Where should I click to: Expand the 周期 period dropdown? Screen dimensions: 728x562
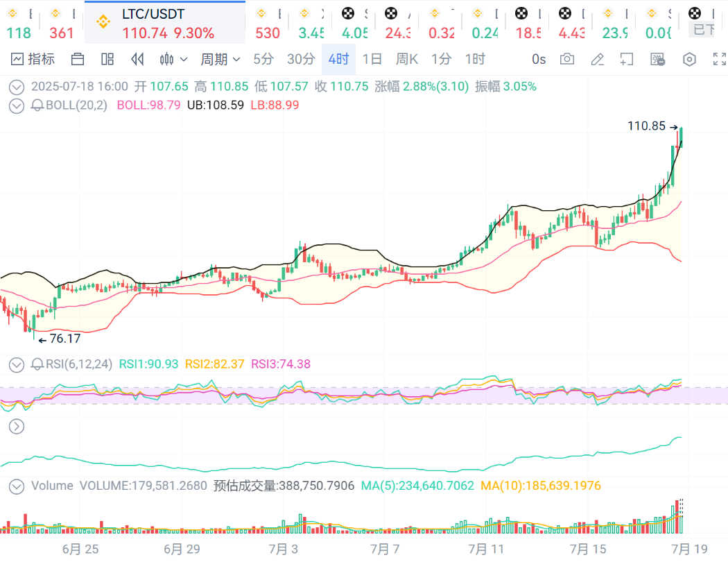(x=220, y=60)
